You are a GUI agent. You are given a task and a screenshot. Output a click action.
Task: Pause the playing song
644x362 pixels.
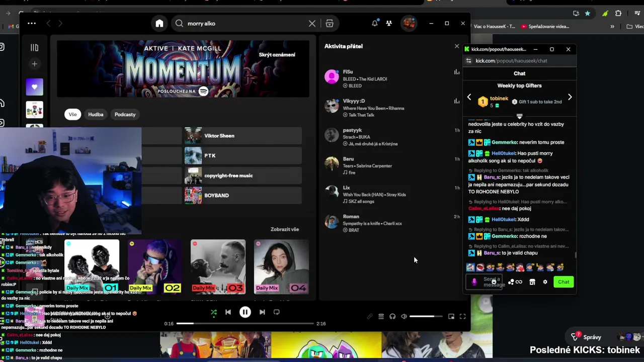245,312
